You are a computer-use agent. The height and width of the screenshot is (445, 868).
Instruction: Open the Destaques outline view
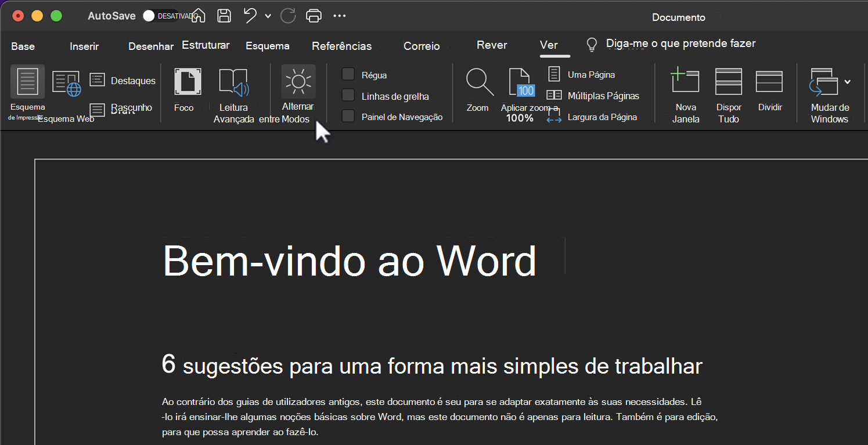coord(123,81)
